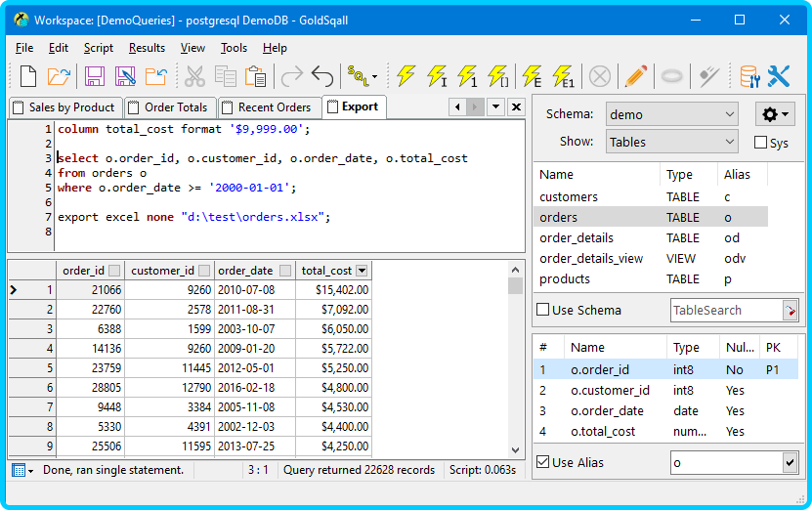Toggle the Use Schema checkbox

tap(542, 310)
